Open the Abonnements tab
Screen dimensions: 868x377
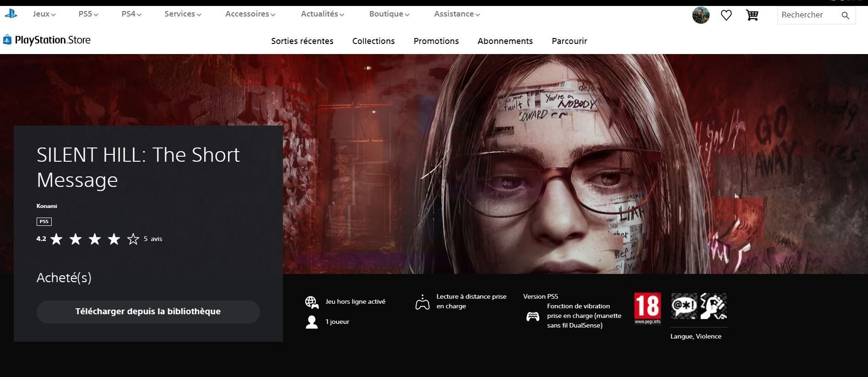(x=505, y=41)
